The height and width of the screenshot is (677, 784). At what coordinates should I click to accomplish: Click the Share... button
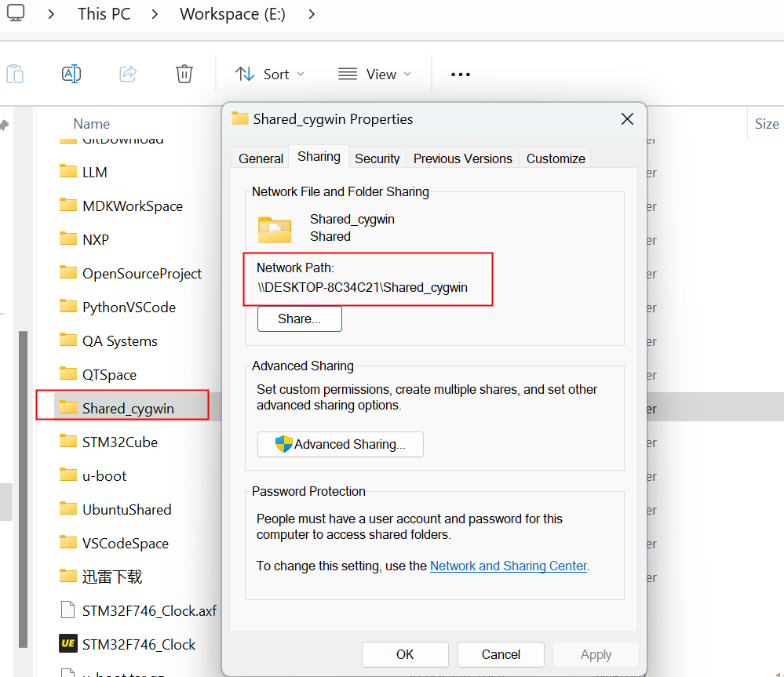click(299, 319)
